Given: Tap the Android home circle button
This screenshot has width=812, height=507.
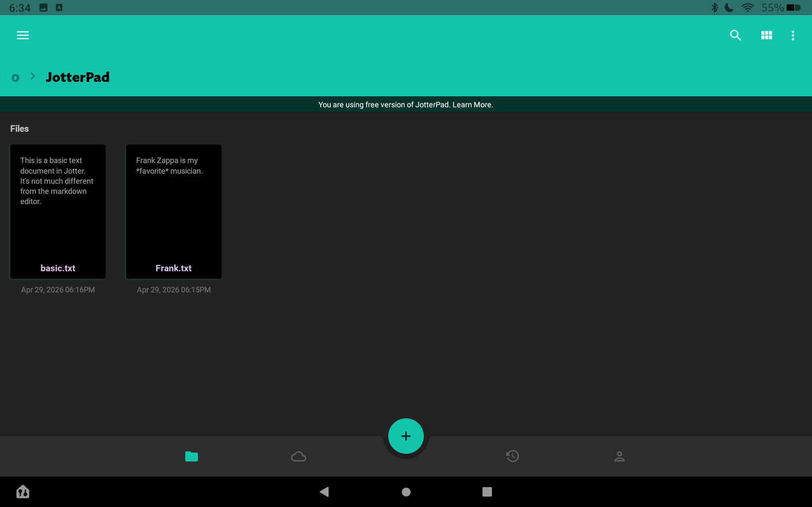Looking at the screenshot, I should tap(406, 492).
